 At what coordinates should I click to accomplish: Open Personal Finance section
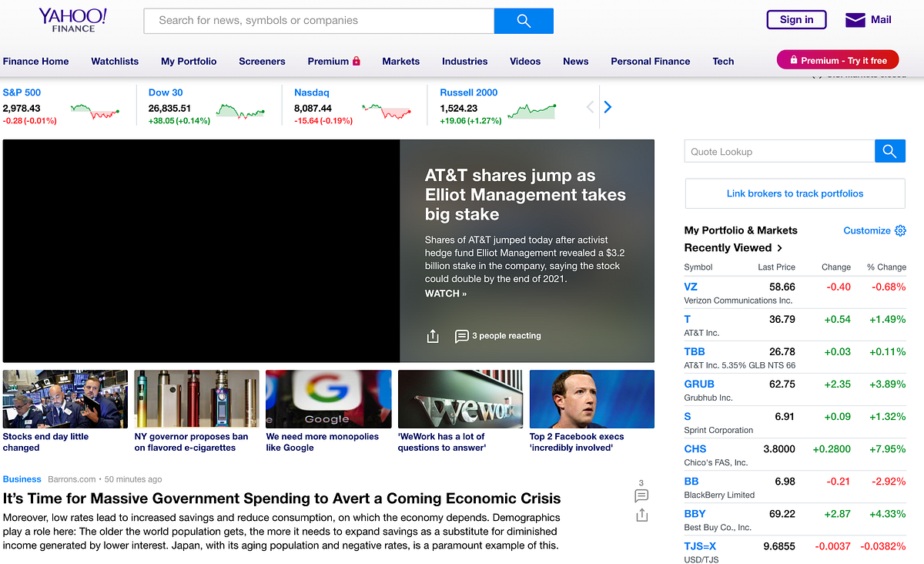click(651, 61)
